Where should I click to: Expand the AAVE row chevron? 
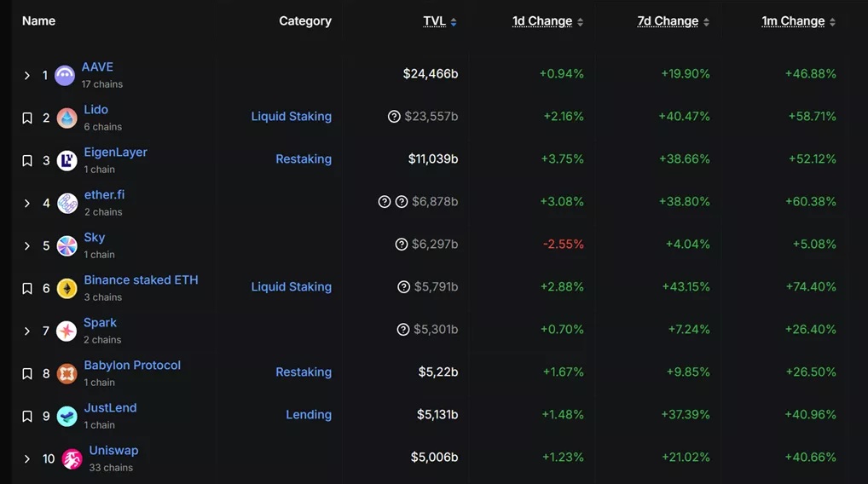pyautogui.click(x=27, y=75)
